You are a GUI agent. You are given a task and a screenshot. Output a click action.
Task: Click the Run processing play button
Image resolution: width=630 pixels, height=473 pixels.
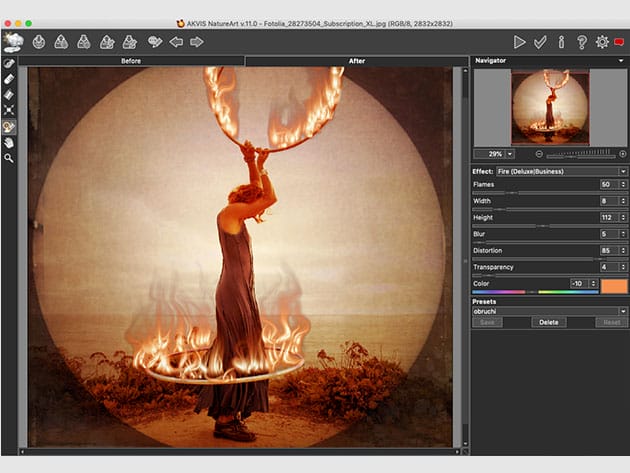[x=519, y=42]
